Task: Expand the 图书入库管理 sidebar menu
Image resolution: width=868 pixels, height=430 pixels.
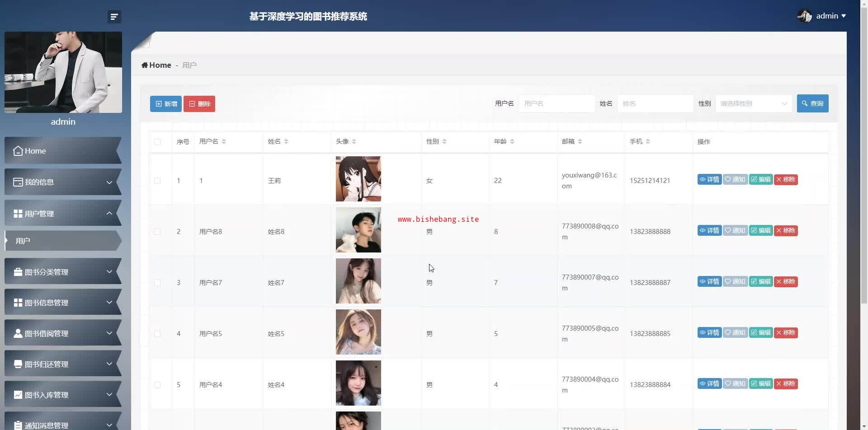Action: click(63, 394)
